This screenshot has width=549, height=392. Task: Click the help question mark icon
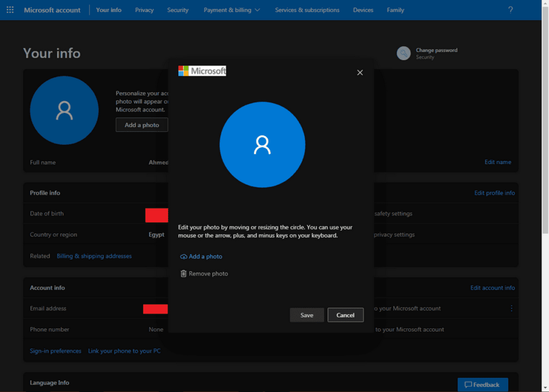511,9
